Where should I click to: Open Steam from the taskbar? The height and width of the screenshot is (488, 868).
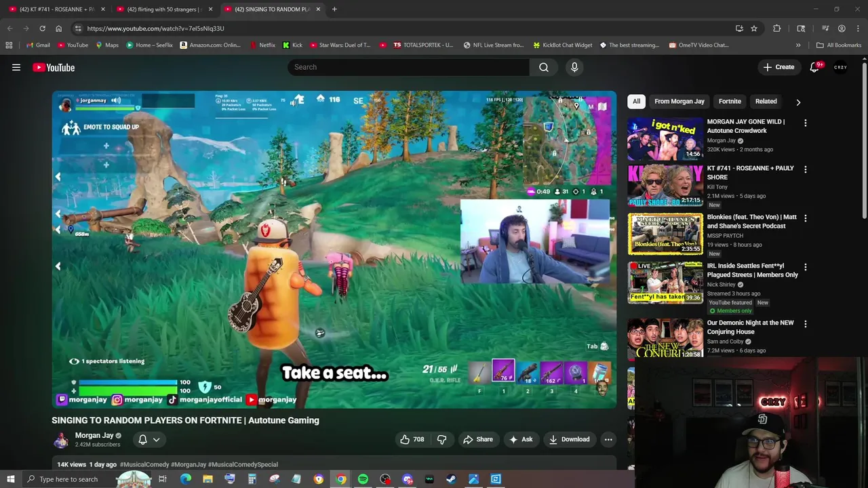coord(451,479)
